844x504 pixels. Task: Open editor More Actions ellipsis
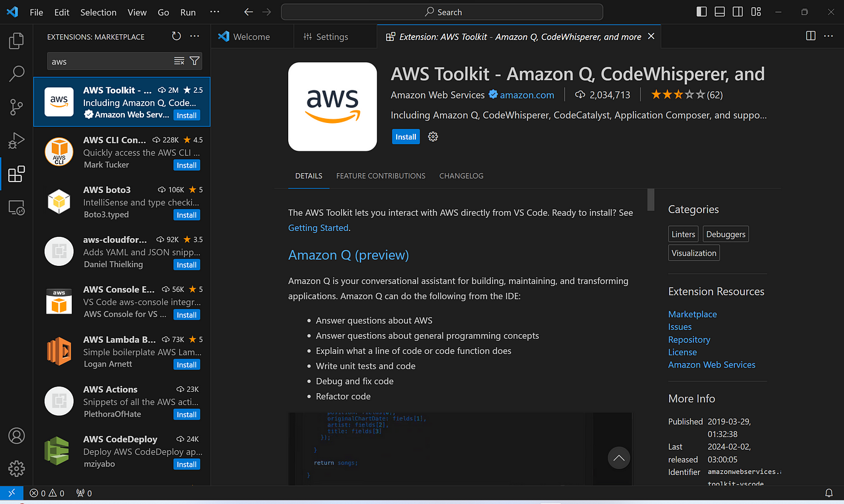coord(830,36)
